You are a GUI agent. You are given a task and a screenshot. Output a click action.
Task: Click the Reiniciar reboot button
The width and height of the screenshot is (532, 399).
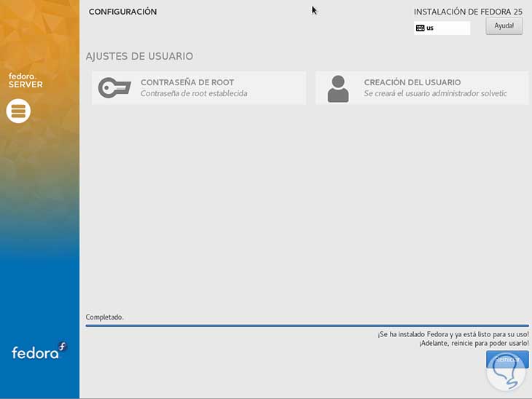(507, 359)
